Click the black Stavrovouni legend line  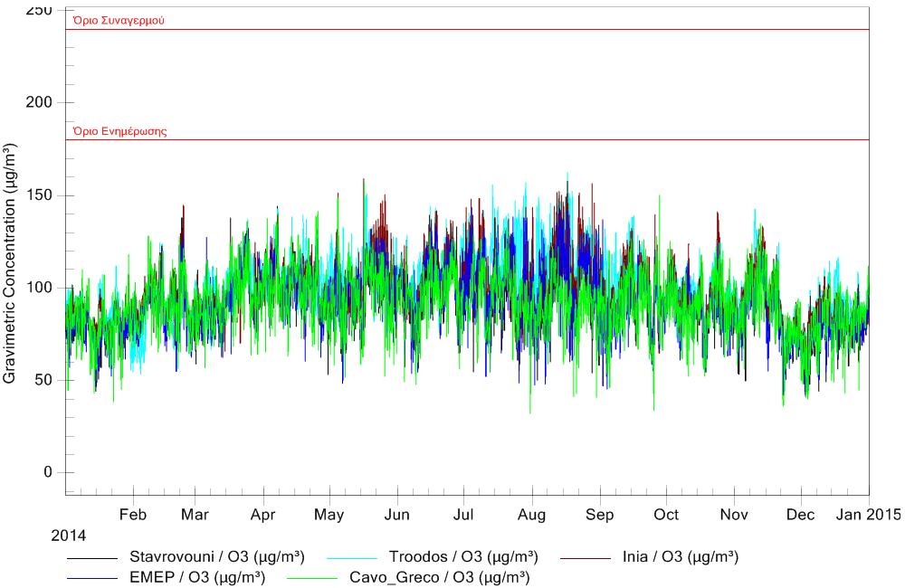pos(91,558)
